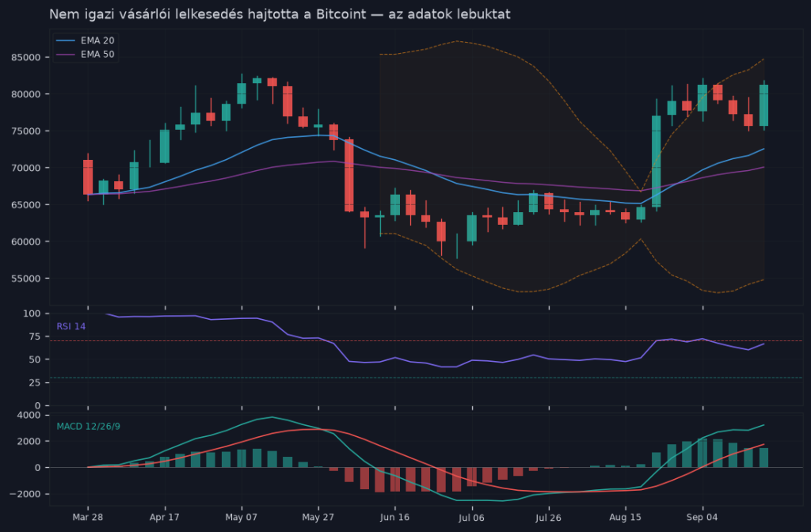Click the 85000 price axis label
811x532 pixels.
point(26,57)
